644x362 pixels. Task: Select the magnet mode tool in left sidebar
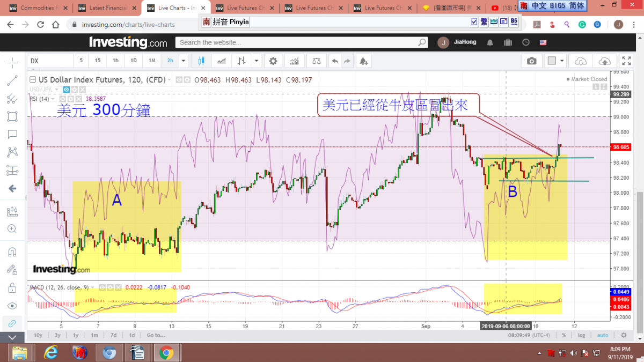(12, 252)
